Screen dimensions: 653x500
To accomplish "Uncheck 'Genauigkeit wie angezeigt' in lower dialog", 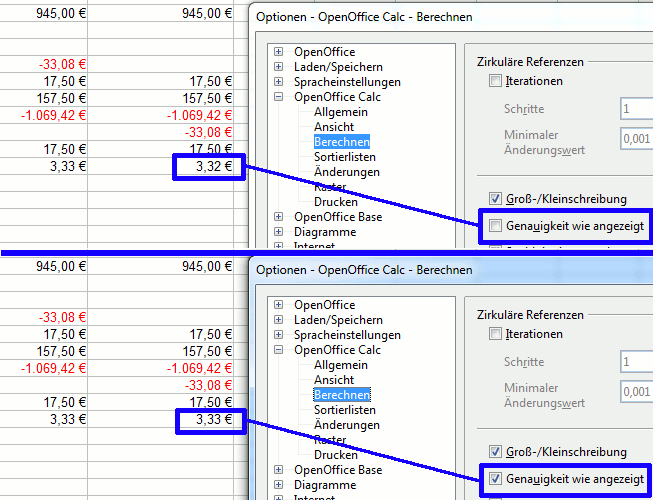I will point(495,480).
